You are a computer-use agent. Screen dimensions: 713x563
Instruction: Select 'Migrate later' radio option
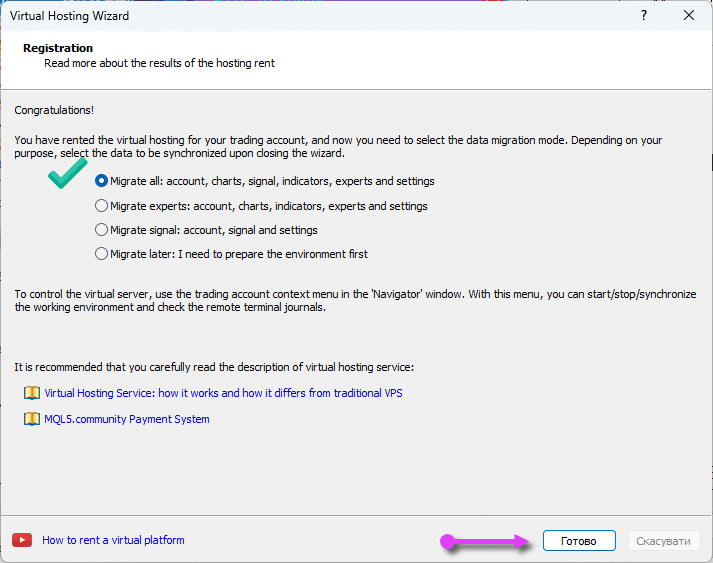click(101, 254)
